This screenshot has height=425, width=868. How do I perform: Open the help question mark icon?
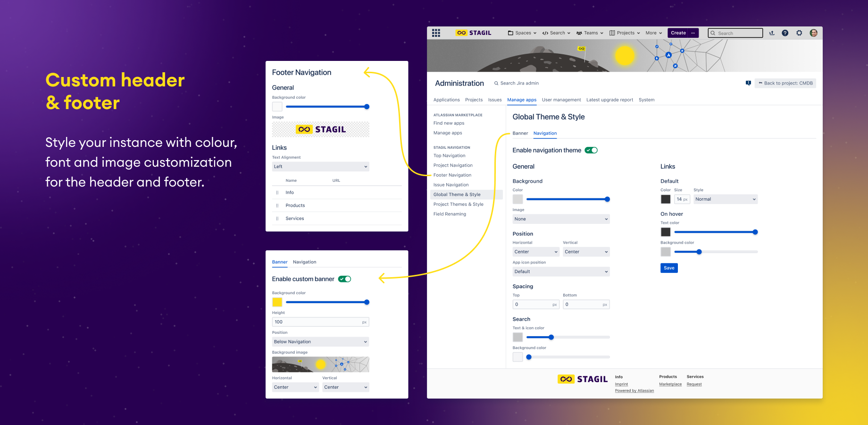point(785,33)
